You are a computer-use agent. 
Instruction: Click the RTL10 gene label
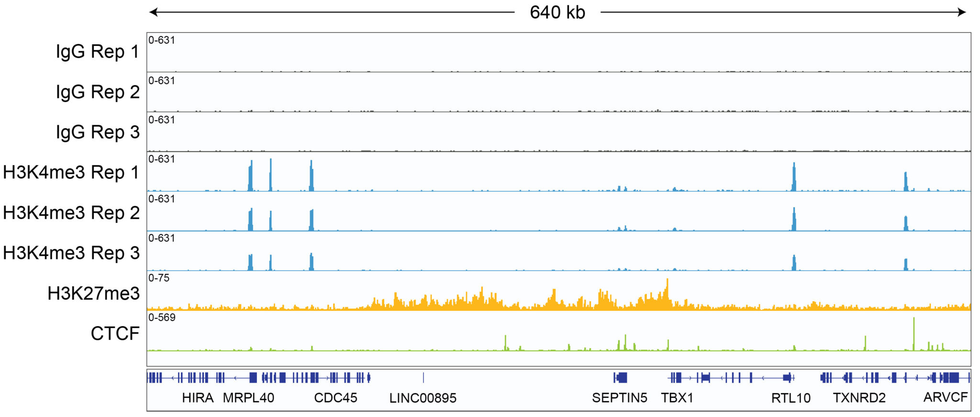(791, 398)
